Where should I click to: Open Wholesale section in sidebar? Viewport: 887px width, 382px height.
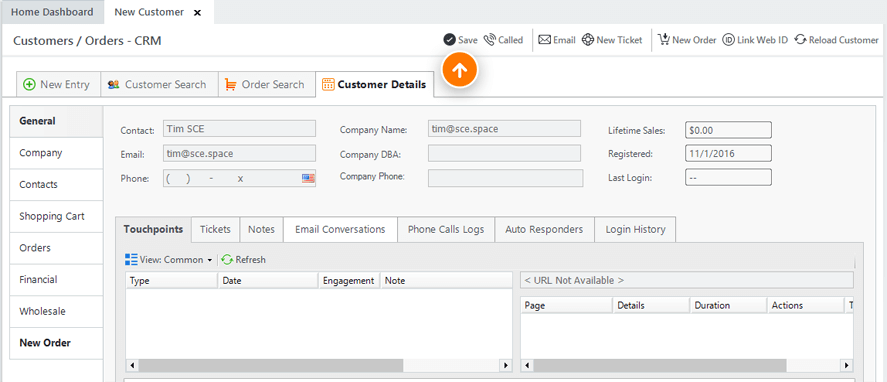(x=56, y=311)
